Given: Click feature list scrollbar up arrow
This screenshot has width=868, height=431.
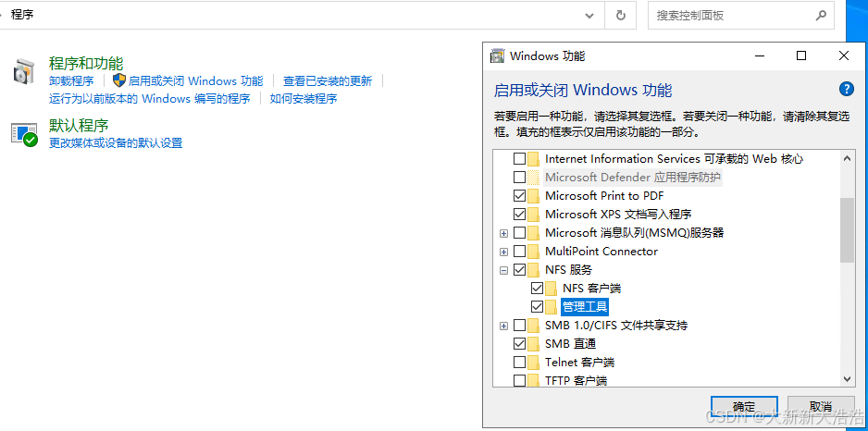Looking at the screenshot, I should pos(847,159).
